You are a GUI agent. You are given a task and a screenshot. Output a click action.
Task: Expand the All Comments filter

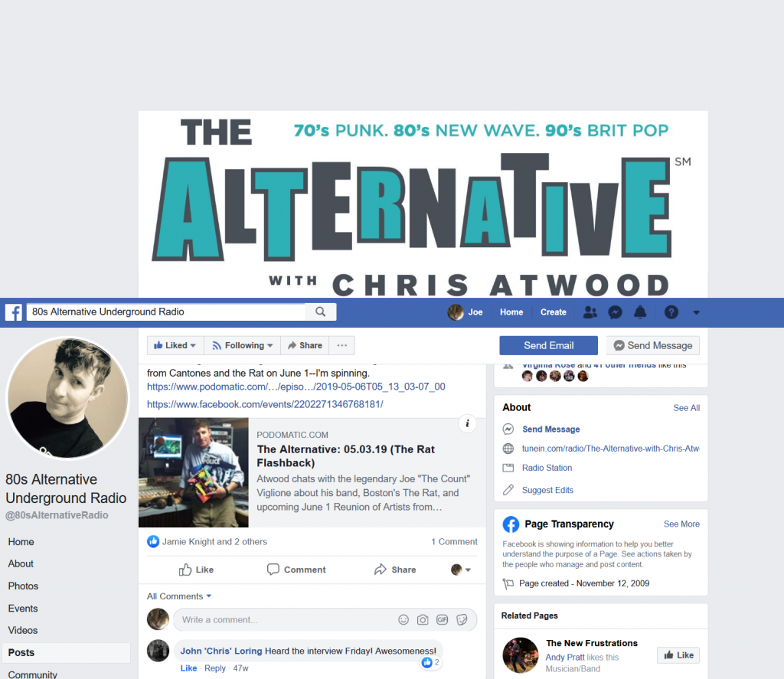(179, 596)
